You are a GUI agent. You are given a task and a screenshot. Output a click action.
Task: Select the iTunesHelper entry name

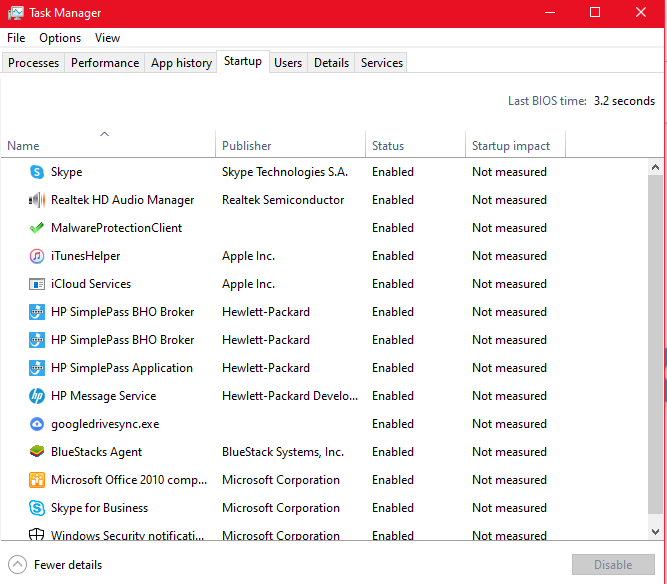86,256
